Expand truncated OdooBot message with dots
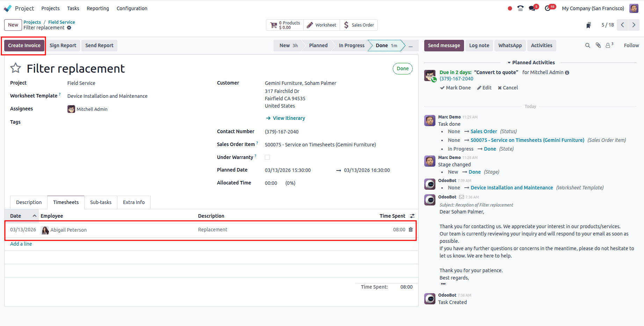 [x=443, y=284]
